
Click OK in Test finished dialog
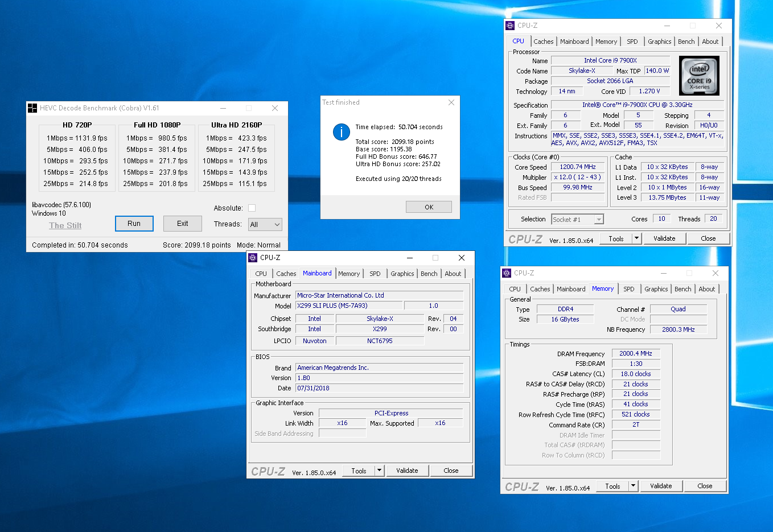tap(429, 207)
